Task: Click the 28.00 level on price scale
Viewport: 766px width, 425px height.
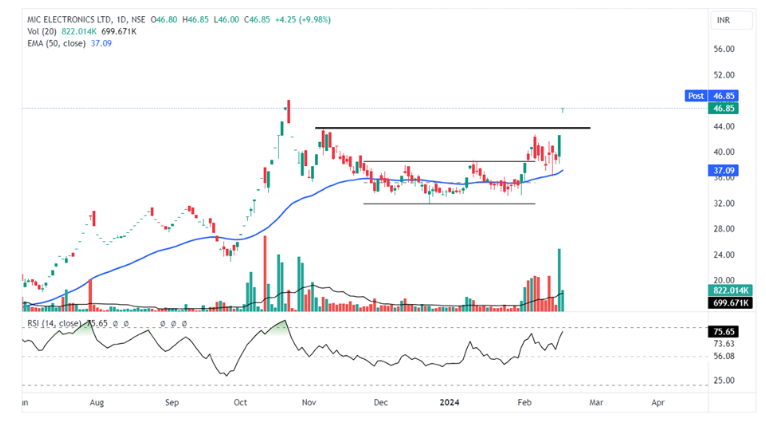Action: pyautogui.click(x=724, y=229)
